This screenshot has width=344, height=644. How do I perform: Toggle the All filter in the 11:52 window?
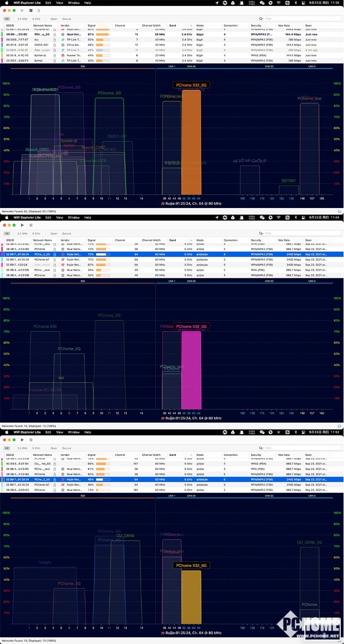7,448
